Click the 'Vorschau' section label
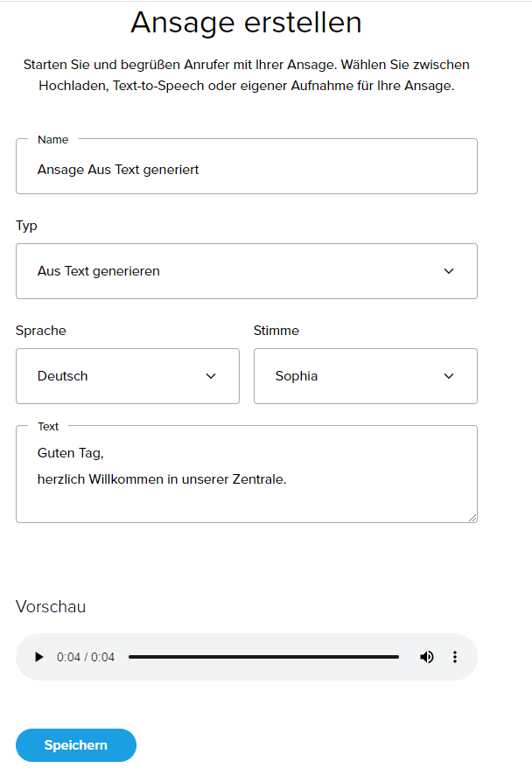Screen dimensions: 532x775 click(51, 607)
